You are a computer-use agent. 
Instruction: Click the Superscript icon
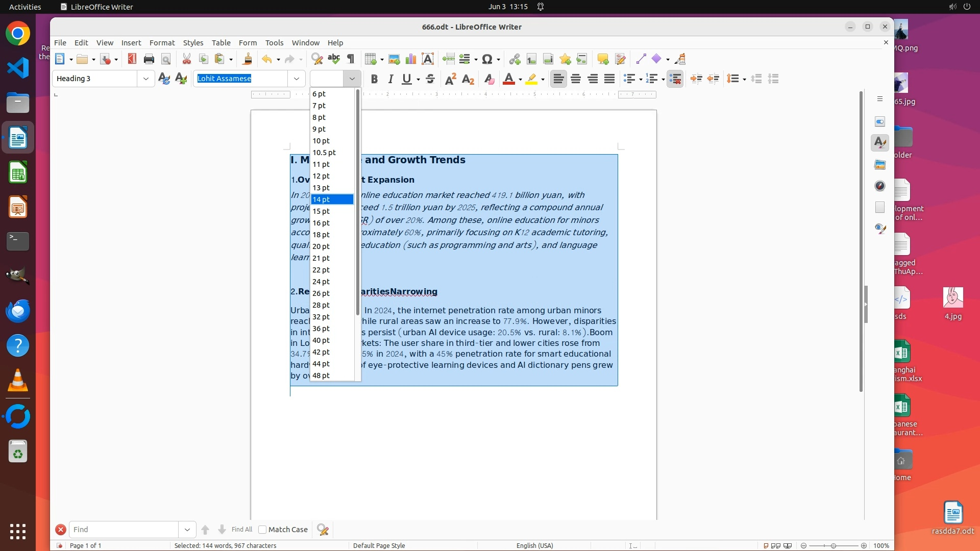click(x=450, y=79)
